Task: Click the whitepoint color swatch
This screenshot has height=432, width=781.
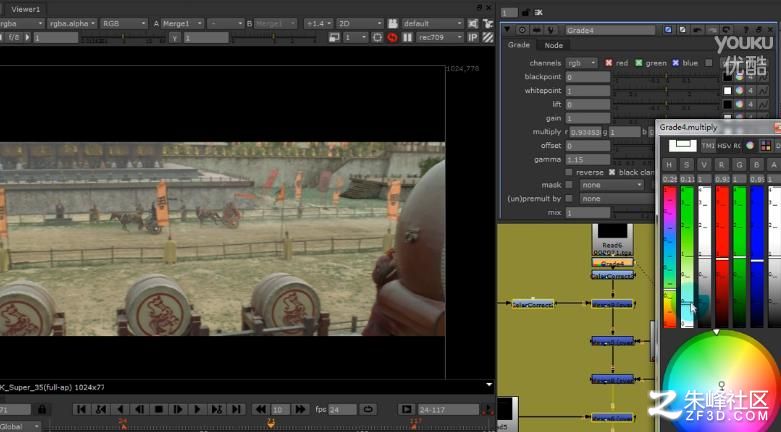Action: coord(727,91)
